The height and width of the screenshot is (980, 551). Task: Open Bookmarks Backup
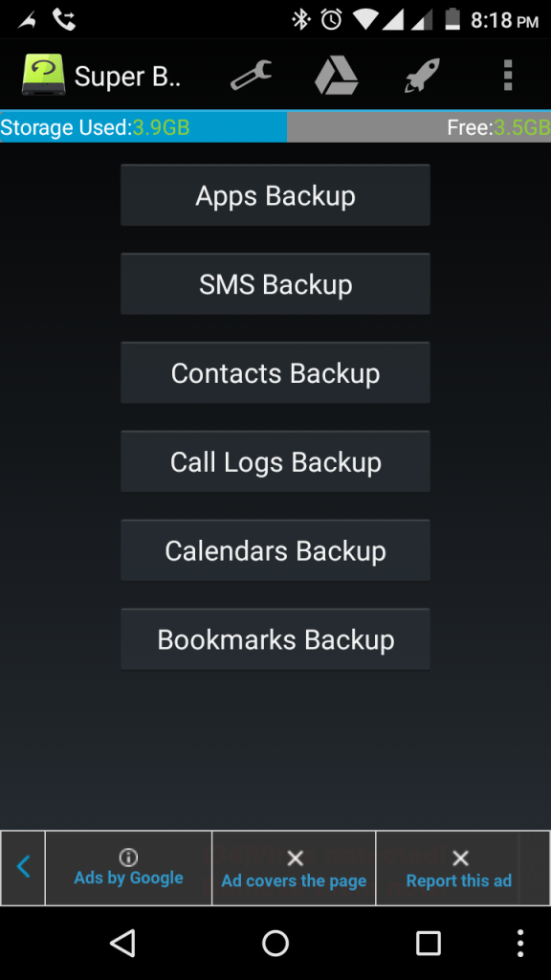pyautogui.click(x=275, y=638)
